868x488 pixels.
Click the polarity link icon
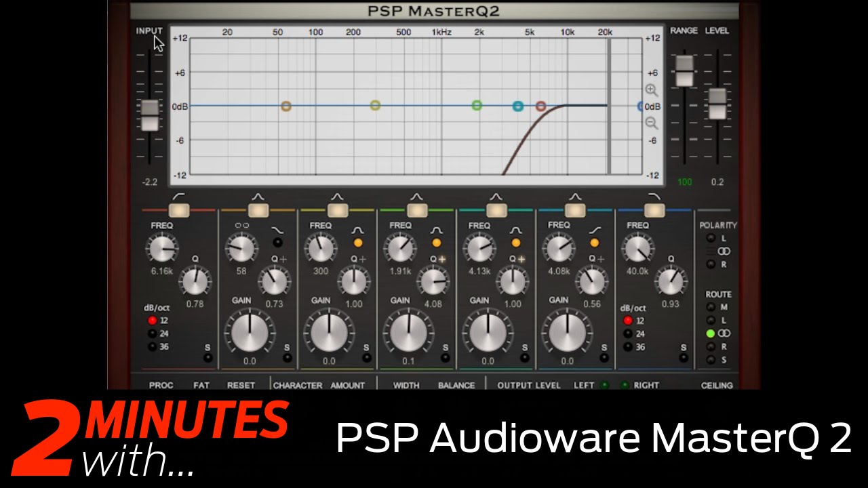(724, 251)
